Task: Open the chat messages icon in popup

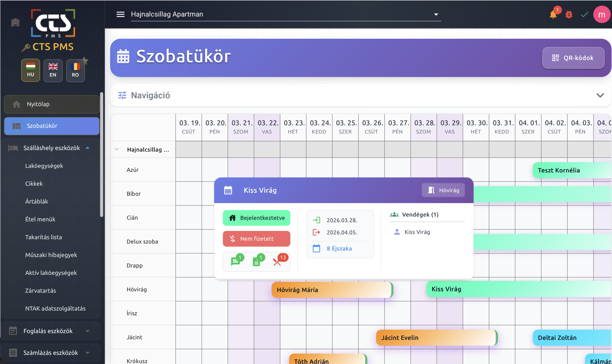Action: [x=235, y=262]
